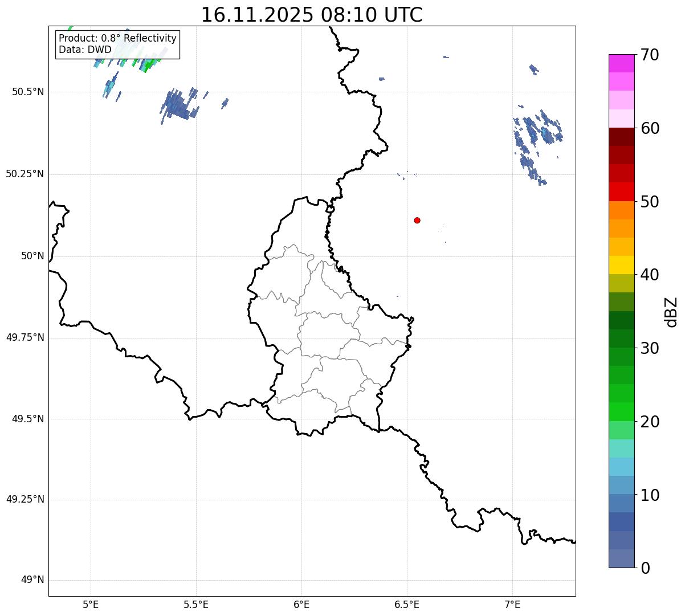Click the longitude label "5.5°E"

point(196,605)
